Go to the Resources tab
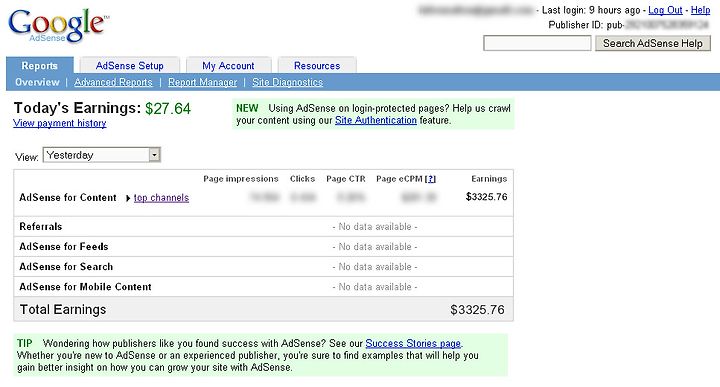The width and height of the screenshot is (720, 387). coord(317,66)
